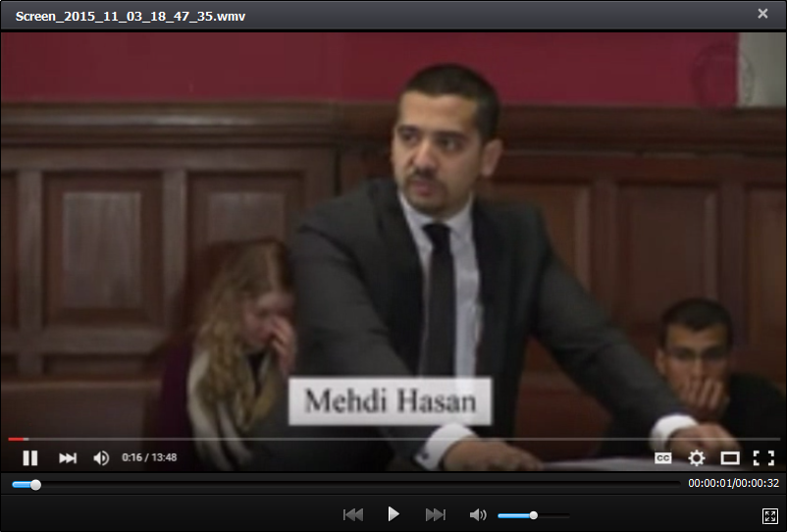Mute audio via the embedded YouTube speaker icon
This screenshot has height=532, width=787.
pos(101,457)
